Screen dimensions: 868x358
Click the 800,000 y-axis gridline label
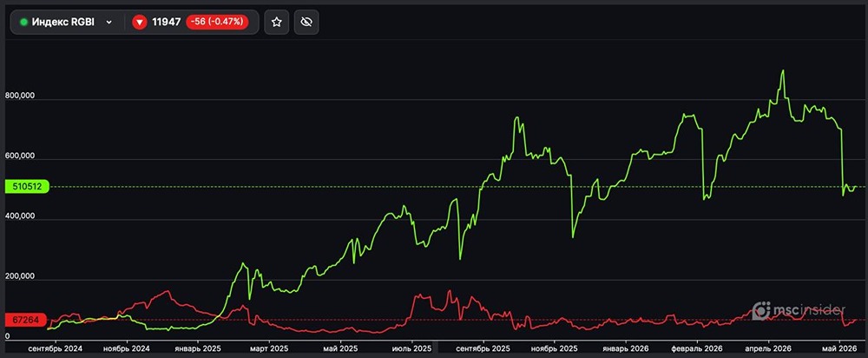[x=19, y=96]
